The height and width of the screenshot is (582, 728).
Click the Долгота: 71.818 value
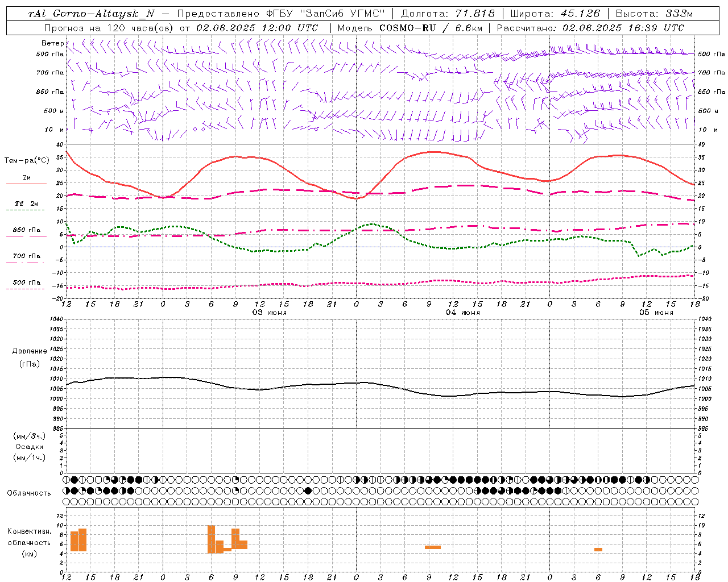(448, 14)
